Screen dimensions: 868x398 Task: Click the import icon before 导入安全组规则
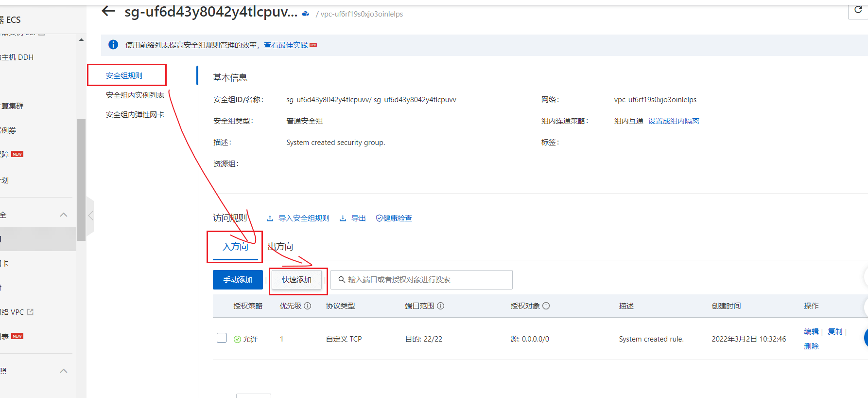click(x=270, y=218)
